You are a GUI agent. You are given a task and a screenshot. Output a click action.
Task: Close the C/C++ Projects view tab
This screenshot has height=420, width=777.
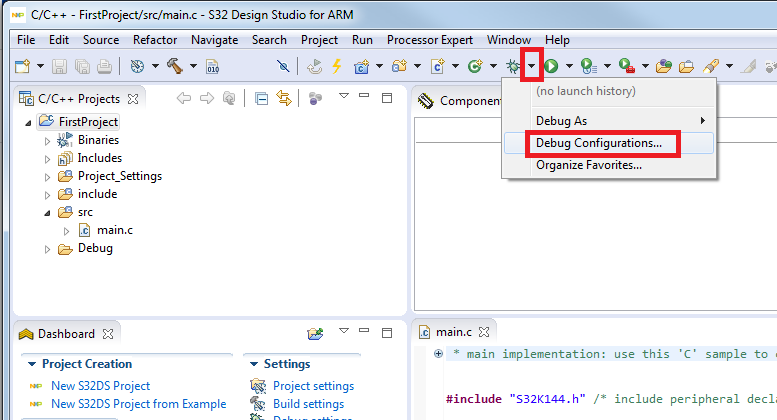click(133, 99)
